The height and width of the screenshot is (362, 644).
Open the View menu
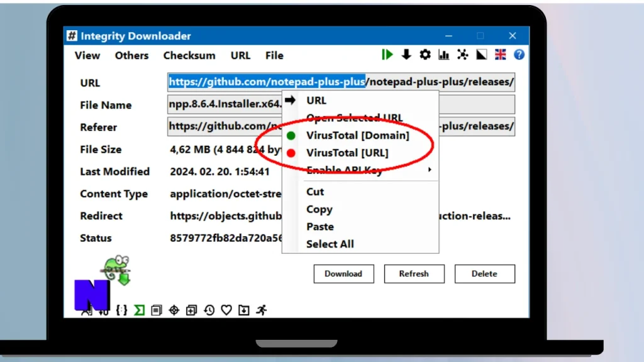(x=87, y=55)
